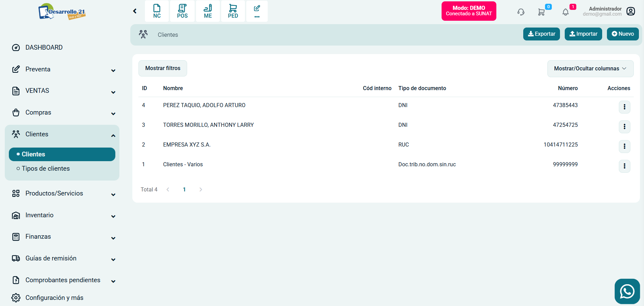Expand the Inventario sidebar section
644x306 pixels.
tap(63, 215)
